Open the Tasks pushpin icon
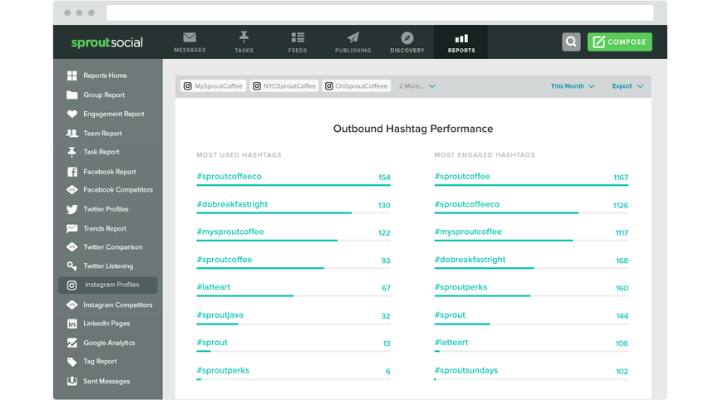Viewport: 720px width, 400px height. pos(244,38)
